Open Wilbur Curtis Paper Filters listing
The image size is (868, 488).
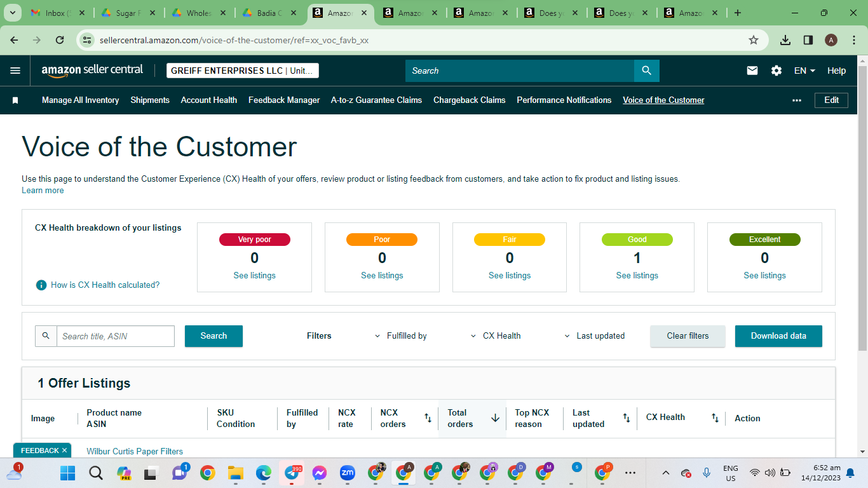pos(135,451)
